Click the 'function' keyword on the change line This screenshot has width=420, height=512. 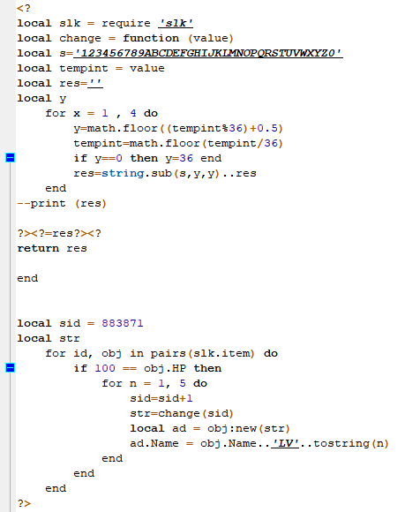(151, 38)
